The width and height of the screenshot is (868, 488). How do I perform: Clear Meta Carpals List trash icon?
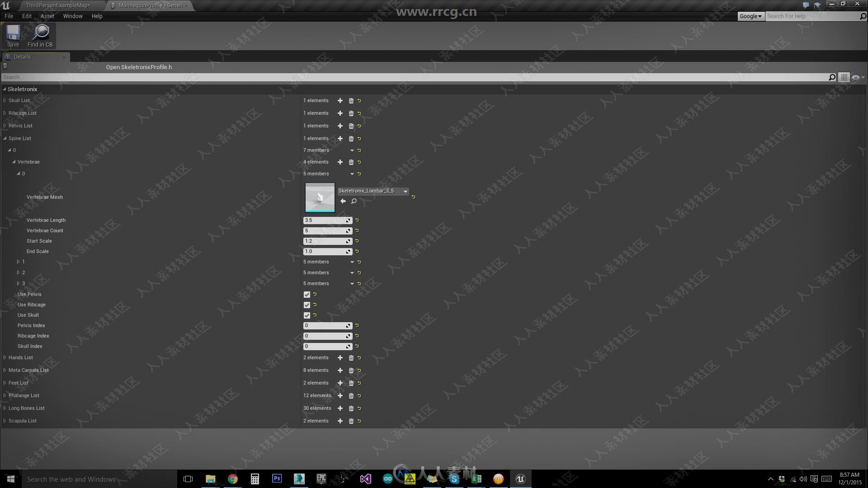pos(351,371)
